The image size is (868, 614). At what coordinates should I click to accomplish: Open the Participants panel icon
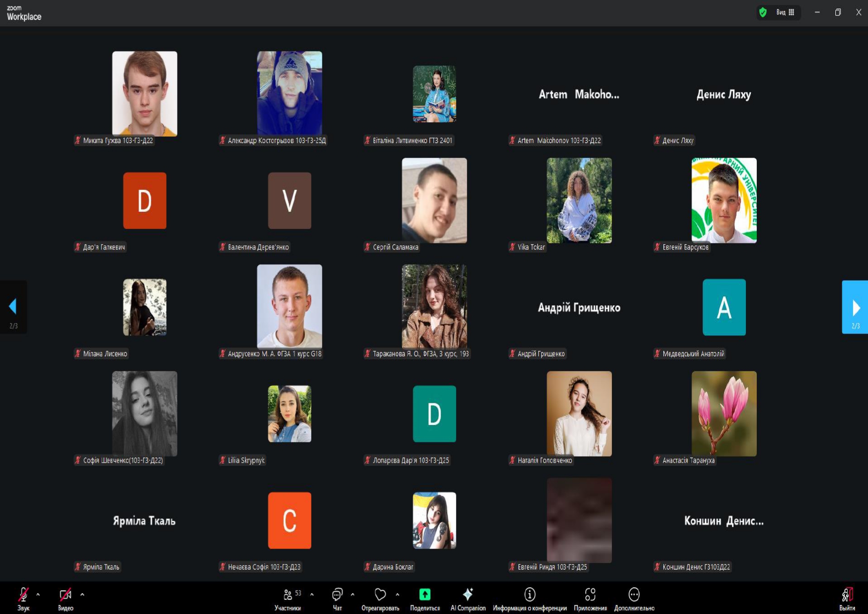pos(287,595)
